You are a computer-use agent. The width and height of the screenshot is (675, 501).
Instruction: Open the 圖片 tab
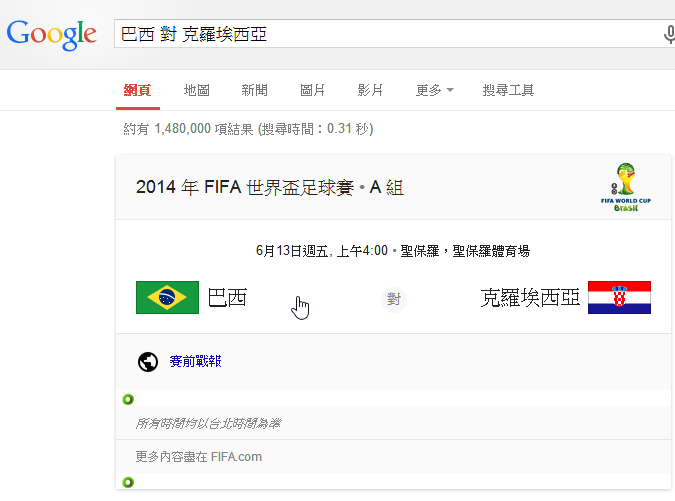pos(312,90)
